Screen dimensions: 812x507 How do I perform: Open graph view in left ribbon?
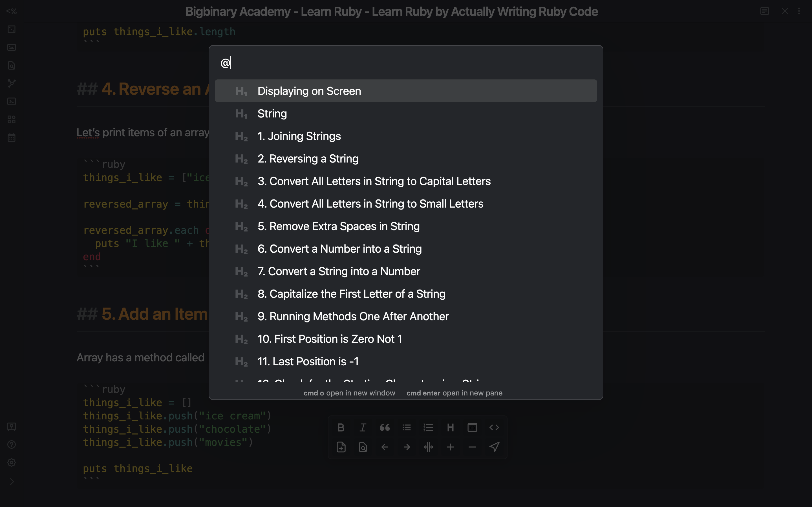pyautogui.click(x=11, y=83)
